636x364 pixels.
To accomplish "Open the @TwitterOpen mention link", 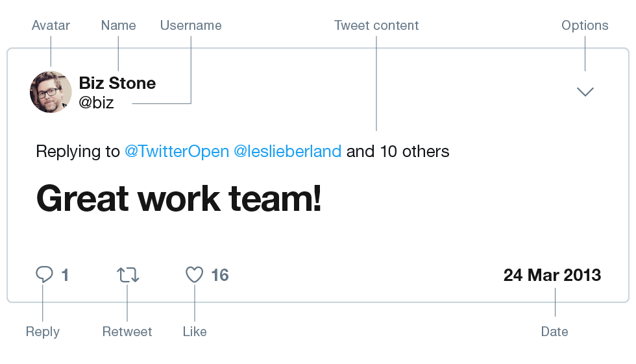I will coord(177,152).
